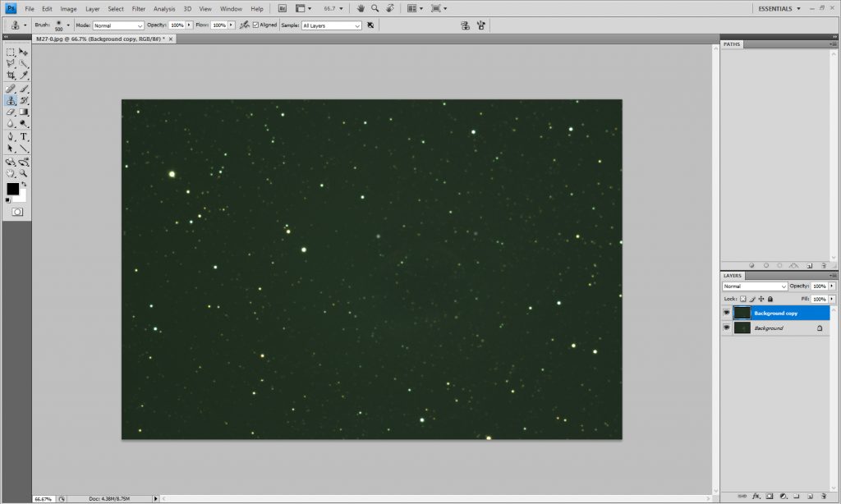Select the Magic Wand tool
The image size is (841, 504).
[x=24, y=63]
